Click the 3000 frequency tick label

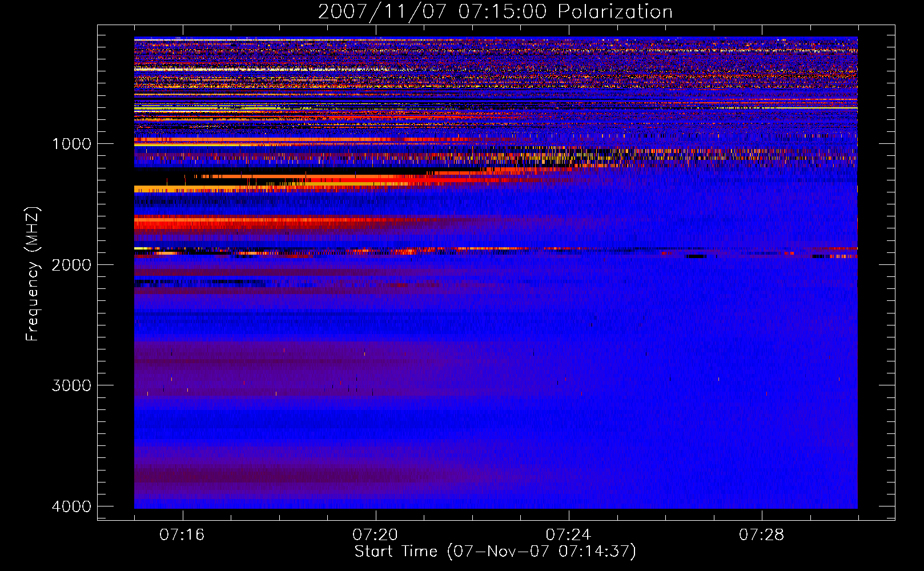(x=71, y=385)
